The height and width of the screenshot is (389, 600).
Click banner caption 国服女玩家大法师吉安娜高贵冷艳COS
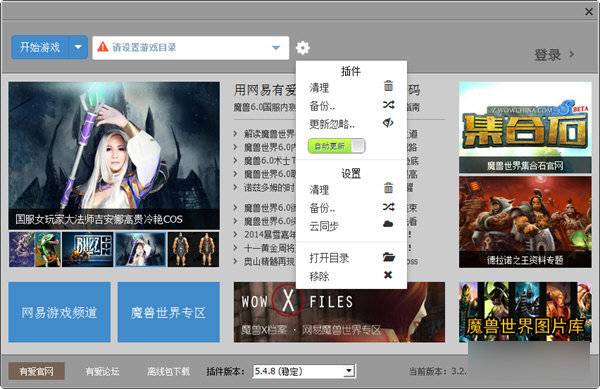[x=99, y=219]
